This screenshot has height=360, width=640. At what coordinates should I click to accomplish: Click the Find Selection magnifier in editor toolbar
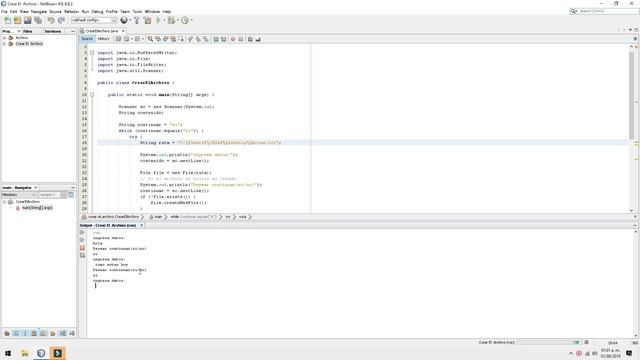(150, 39)
